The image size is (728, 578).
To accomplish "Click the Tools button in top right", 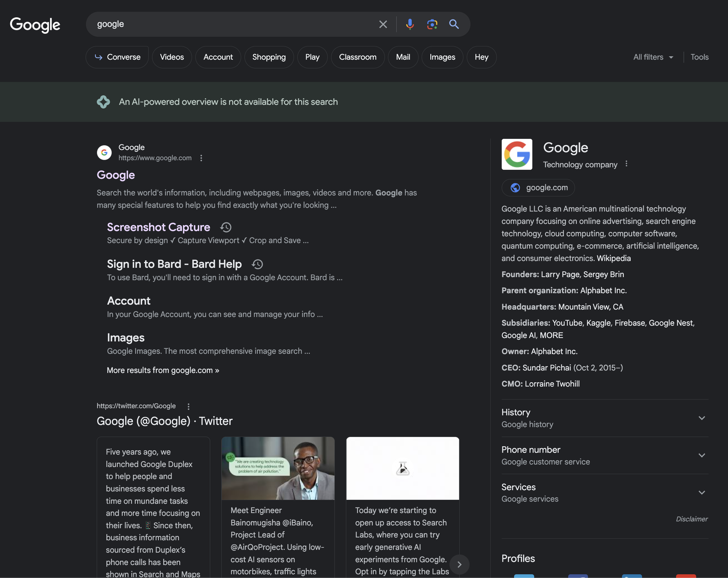I will pos(700,57).
